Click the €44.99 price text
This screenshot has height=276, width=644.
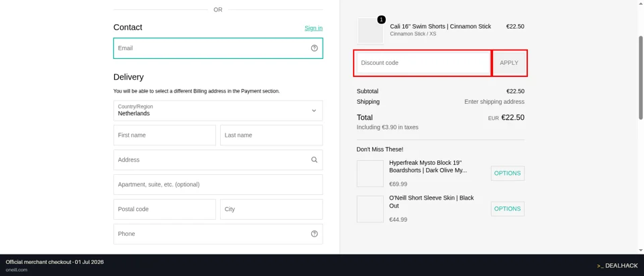398,220
